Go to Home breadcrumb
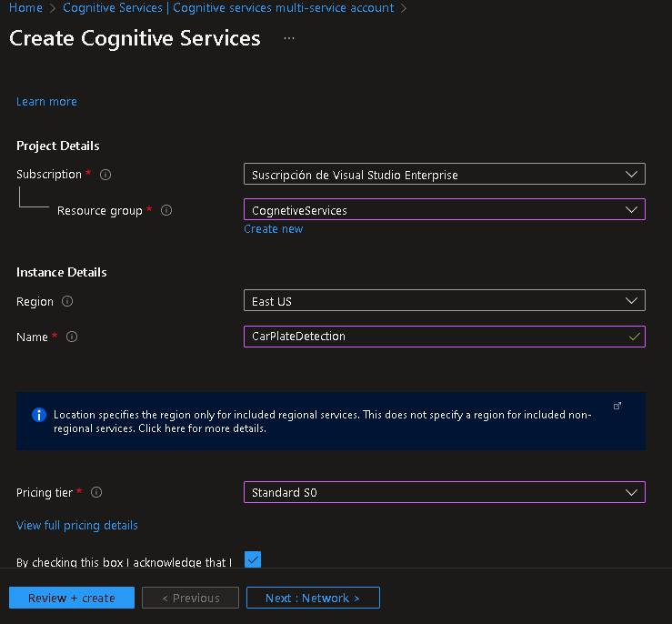 (x=25, y=8)
